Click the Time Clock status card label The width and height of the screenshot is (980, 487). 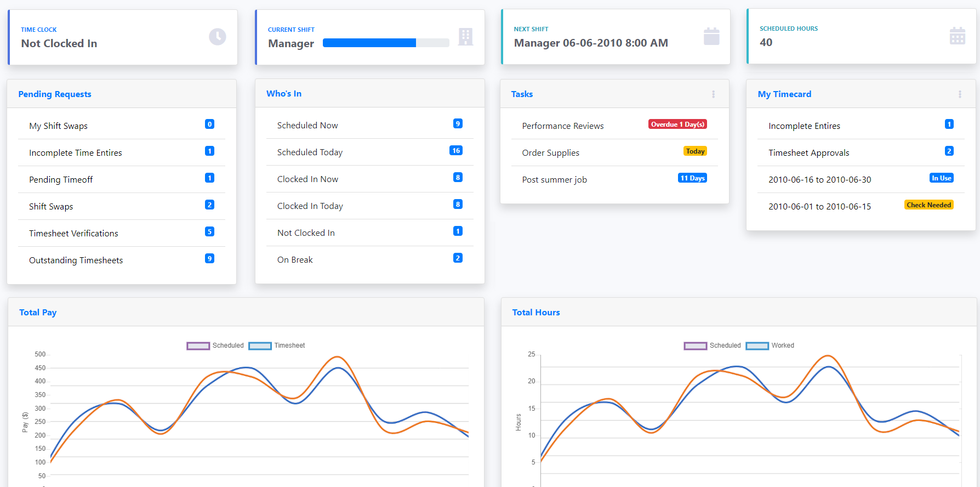tap(39, 30)
